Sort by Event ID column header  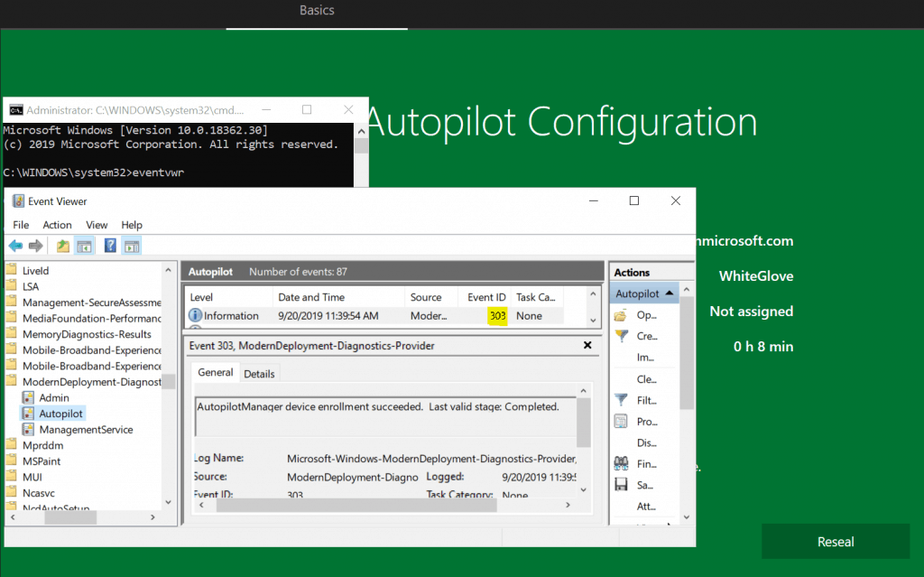click(x=486, y=297)
